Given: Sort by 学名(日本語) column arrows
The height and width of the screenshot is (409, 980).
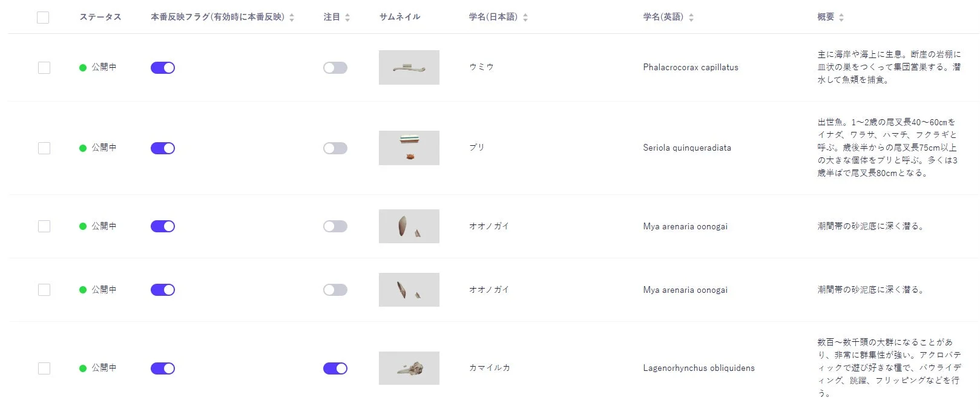Looking at the screenshot, I should coord(524,17).
